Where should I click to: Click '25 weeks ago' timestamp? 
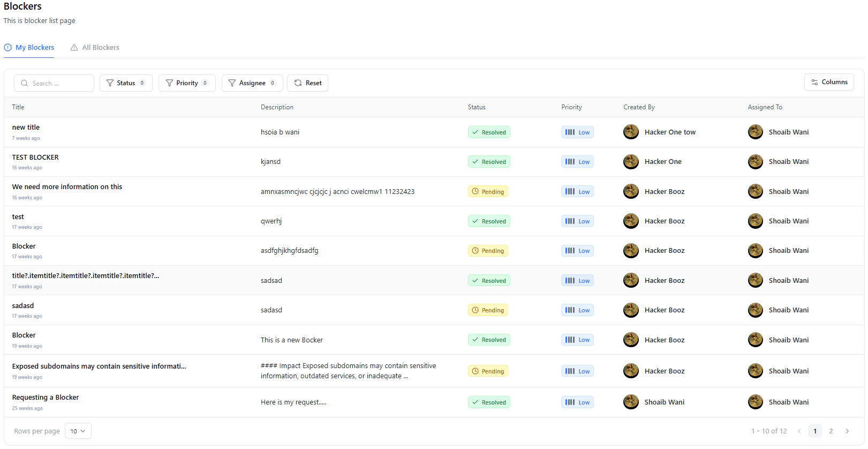pos(27,408)
